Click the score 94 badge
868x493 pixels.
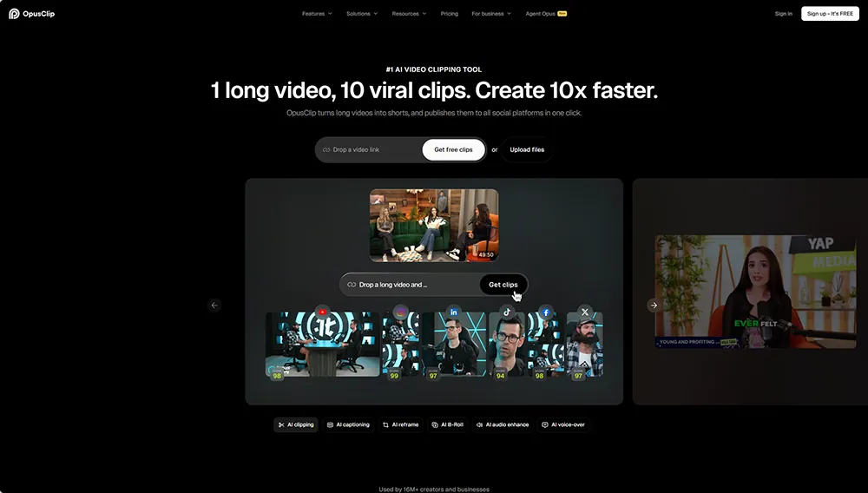(501, 374)
